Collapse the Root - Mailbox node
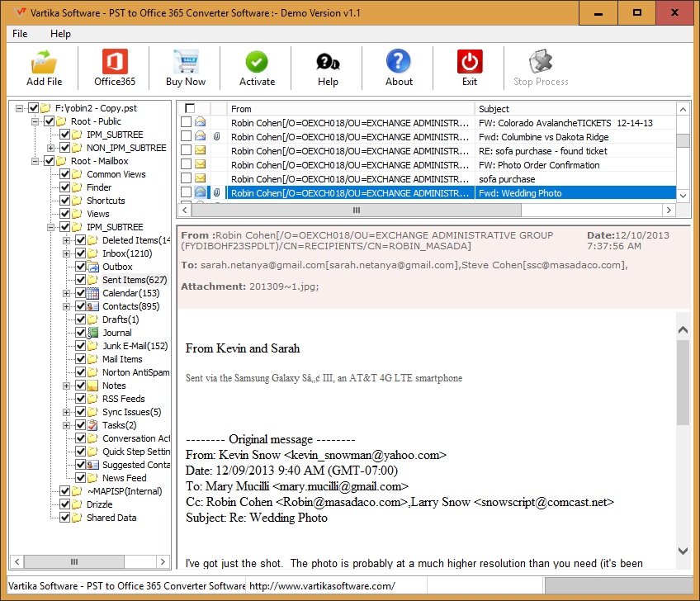This screenshot has width=700, height=601. (x=35, y=161)
